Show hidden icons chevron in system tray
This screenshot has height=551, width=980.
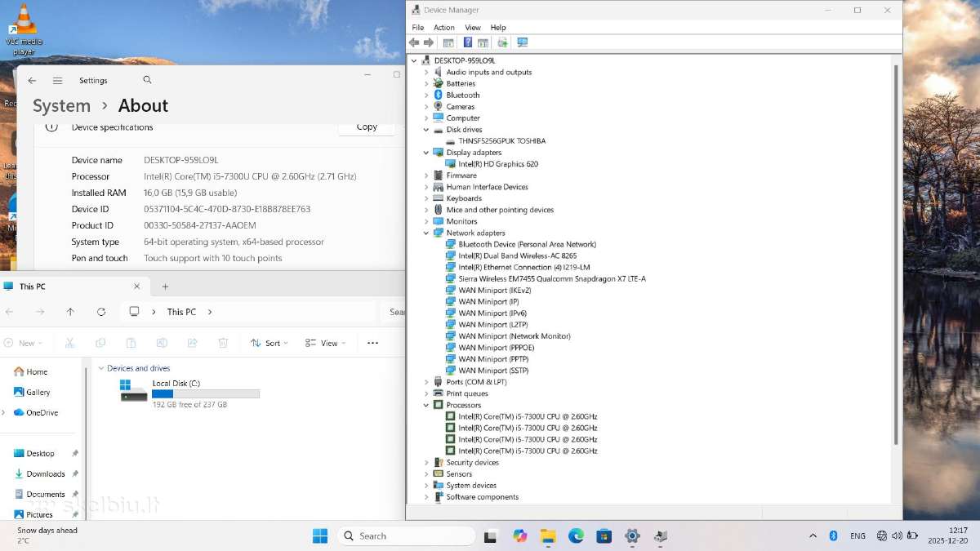coord(813,536)
